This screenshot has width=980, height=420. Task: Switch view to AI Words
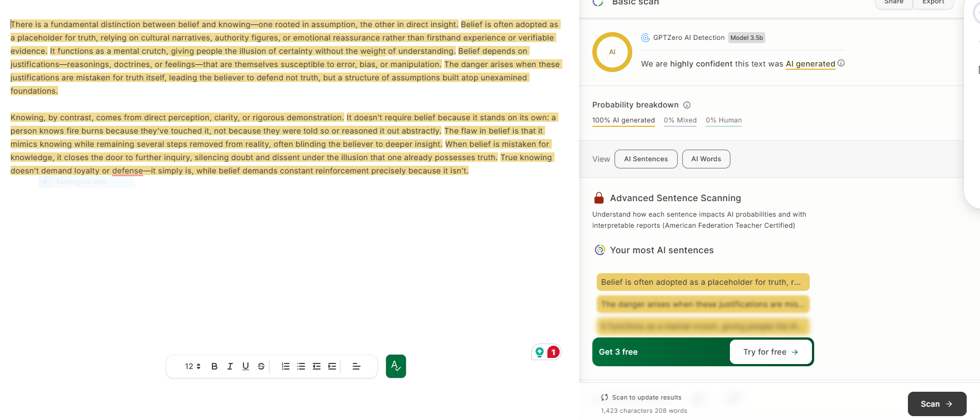click(706, 159)
